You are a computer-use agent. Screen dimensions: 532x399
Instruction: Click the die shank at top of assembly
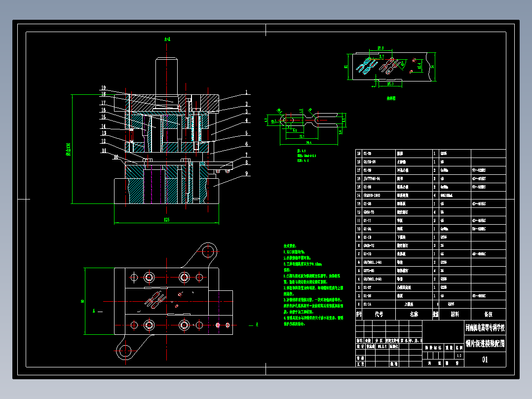click(x=167, y=77)
